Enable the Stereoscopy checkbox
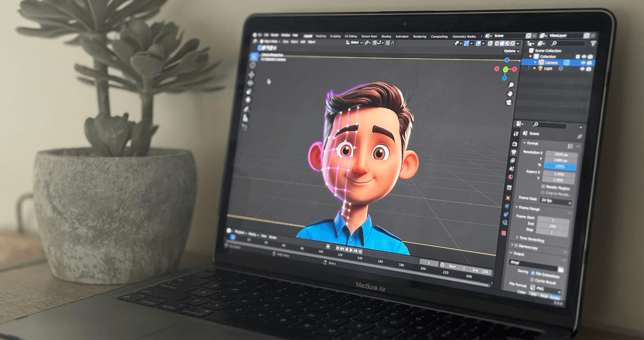This screenshot has width=644, height=340. coord(516,245)
